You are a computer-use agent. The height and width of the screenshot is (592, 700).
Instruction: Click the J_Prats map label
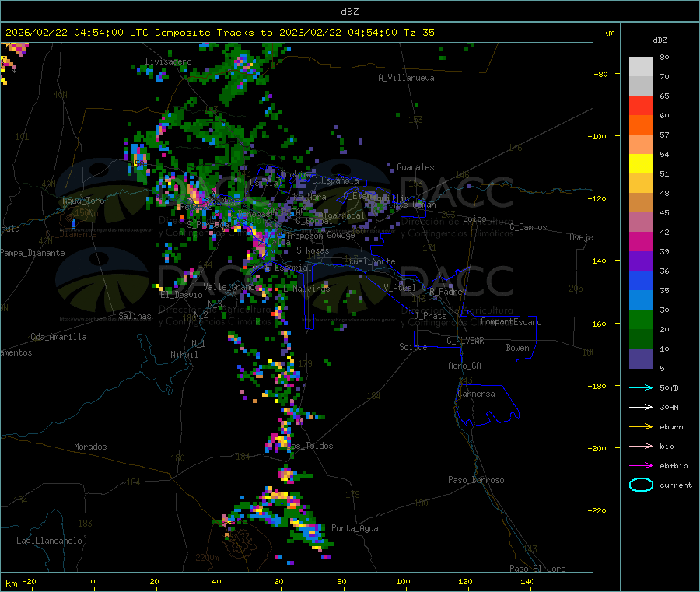point(430,316)
